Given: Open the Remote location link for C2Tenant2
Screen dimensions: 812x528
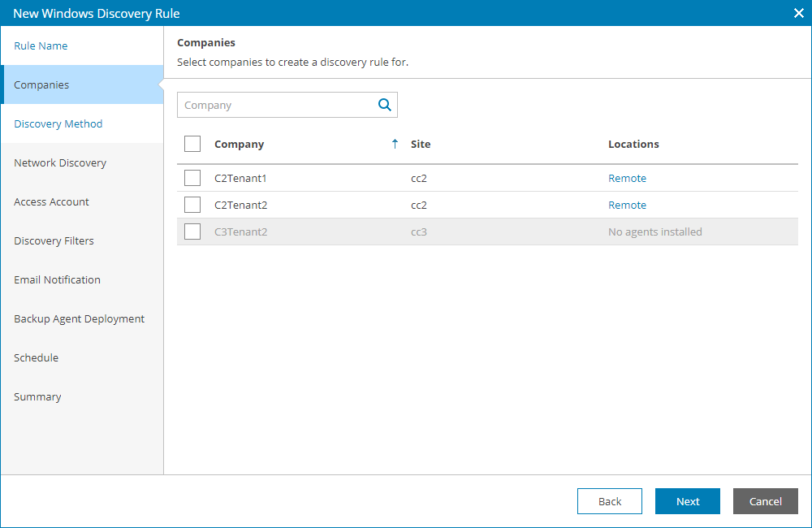Looking at the screenshot, I should pyautogui.click(x=627, y=205).
